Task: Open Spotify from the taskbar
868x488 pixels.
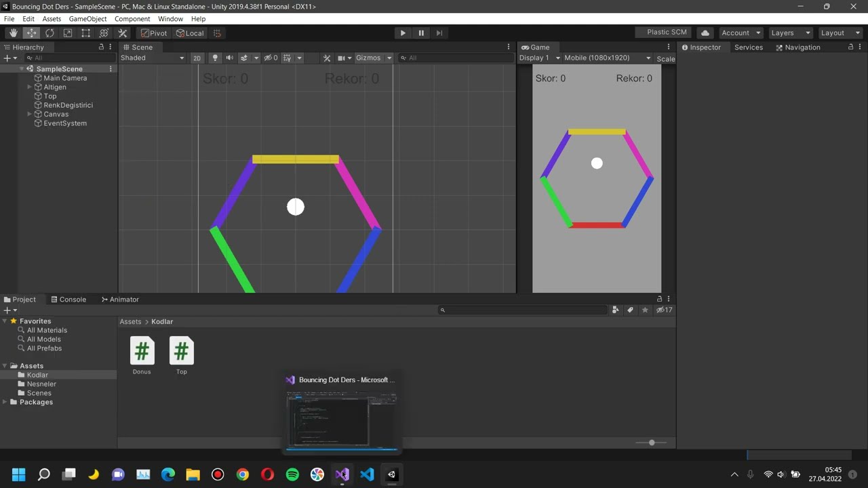Action: coord(292,474)
